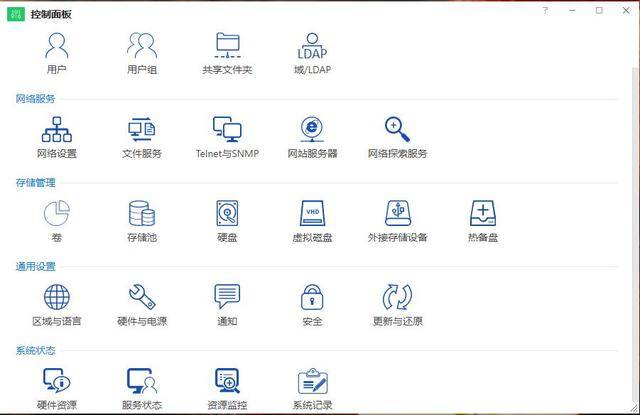Open the 用户组 (User Group) icon
The height and width of the screenshot is (415, 640).
[142, 46]
